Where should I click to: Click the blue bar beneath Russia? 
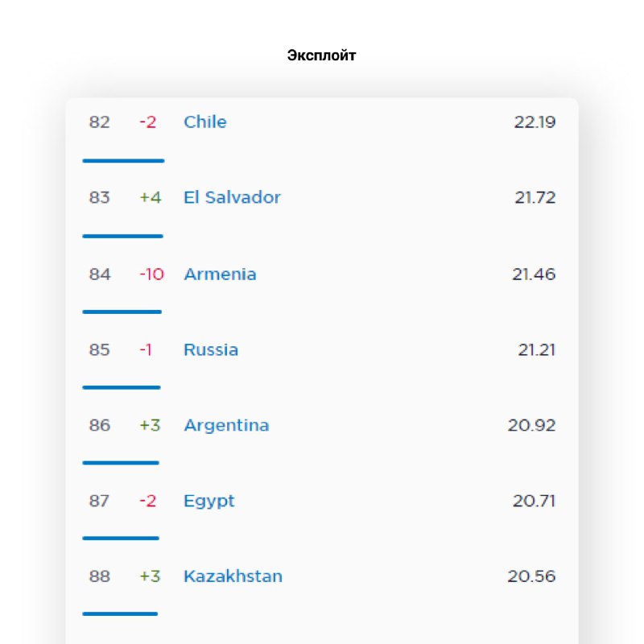(122, 388)
